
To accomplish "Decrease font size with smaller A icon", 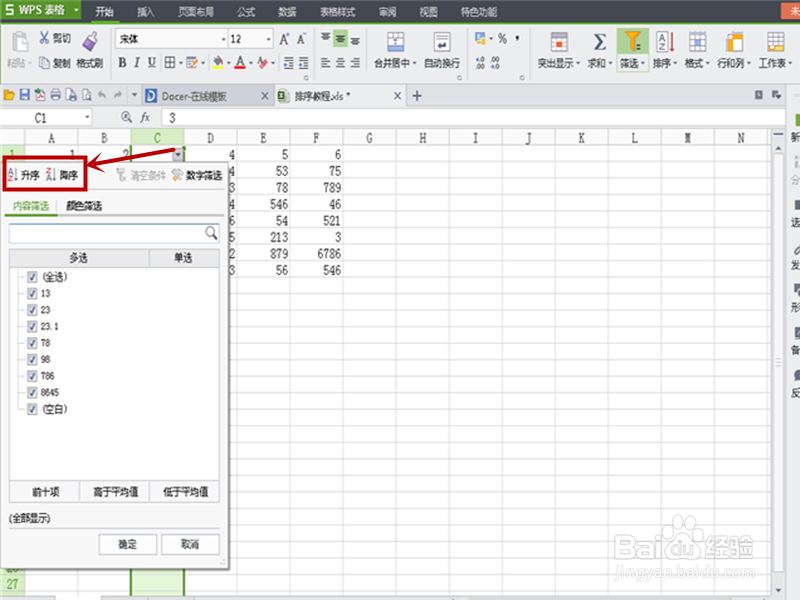I will 301,39.
